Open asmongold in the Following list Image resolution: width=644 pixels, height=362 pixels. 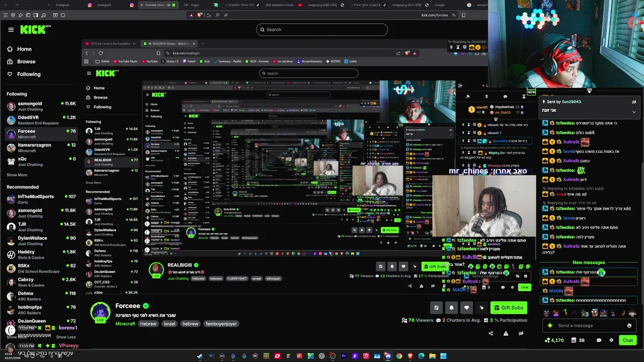pyautogui.click(x=40, y=106)
